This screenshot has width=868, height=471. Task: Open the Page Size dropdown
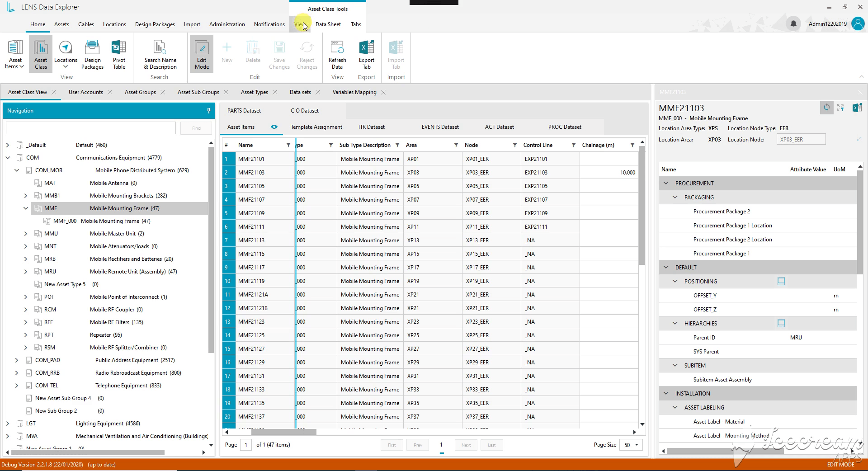(x=631, y=445)
